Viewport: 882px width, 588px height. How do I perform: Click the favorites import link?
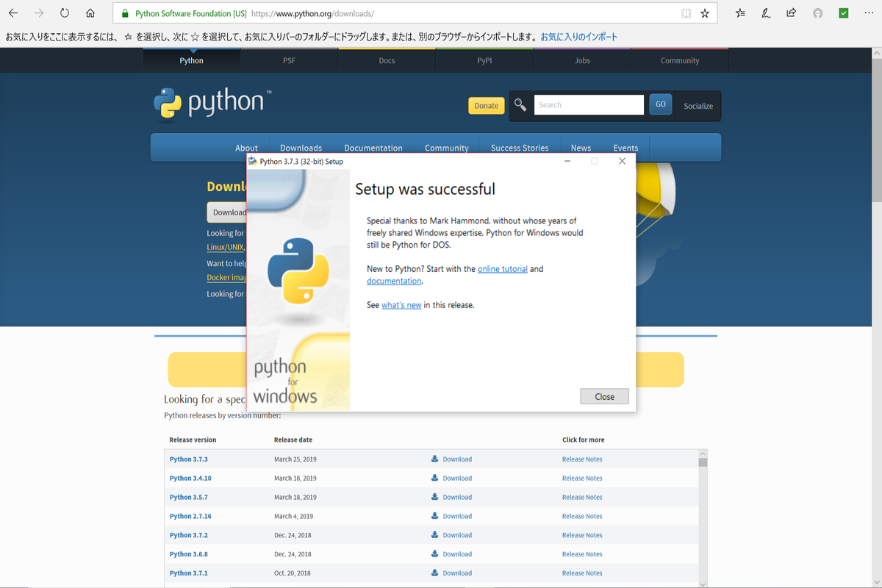click(x=579, y=37)
